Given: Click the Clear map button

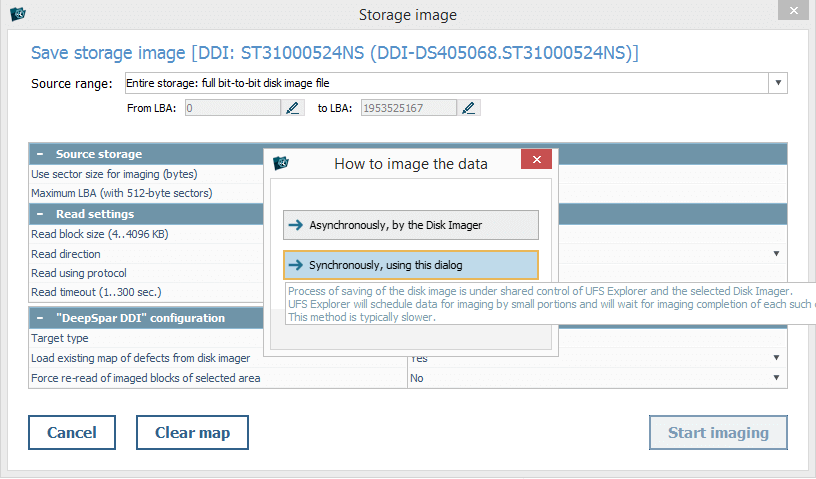Looking at the screenshot, I should [x=192, y=433].
